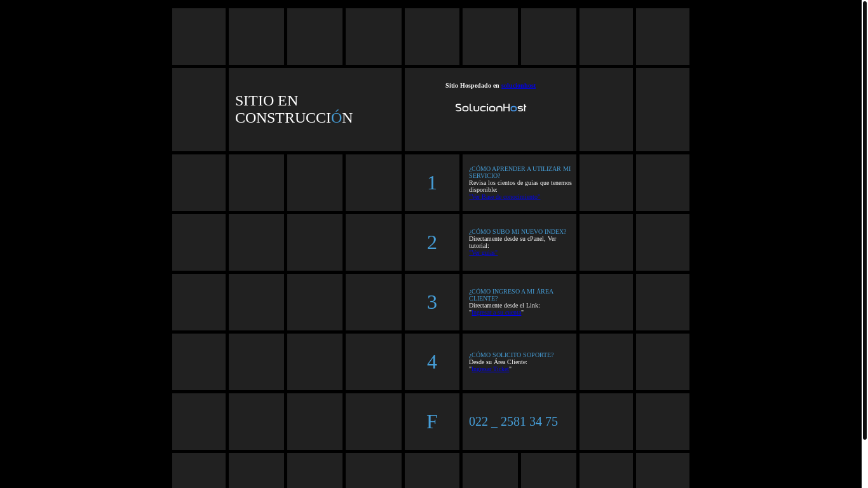Click the 'Ingresar Ticket' support link
Image resolution: width=868 pixels, height=488 pixels.
(490, 369)
